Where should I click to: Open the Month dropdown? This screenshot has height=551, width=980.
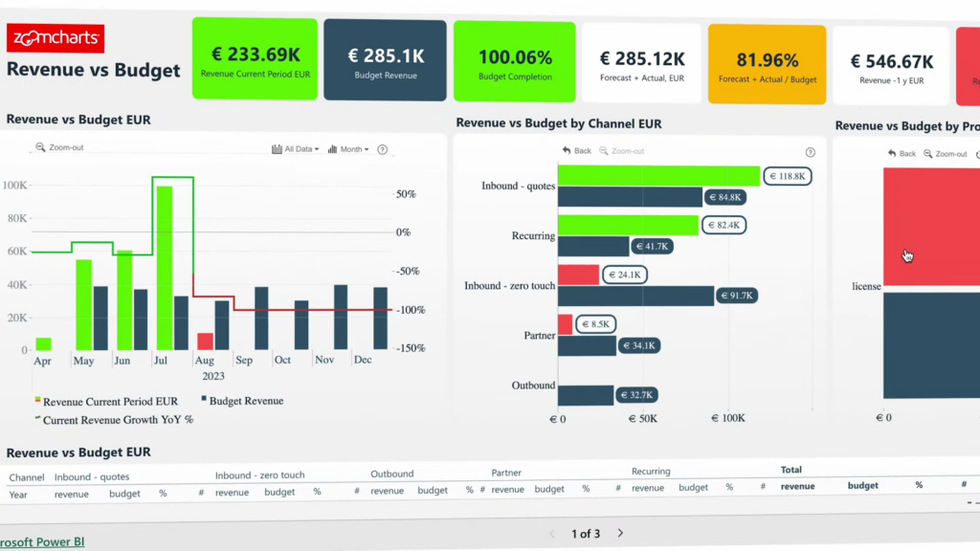click(x=349, y=149)
